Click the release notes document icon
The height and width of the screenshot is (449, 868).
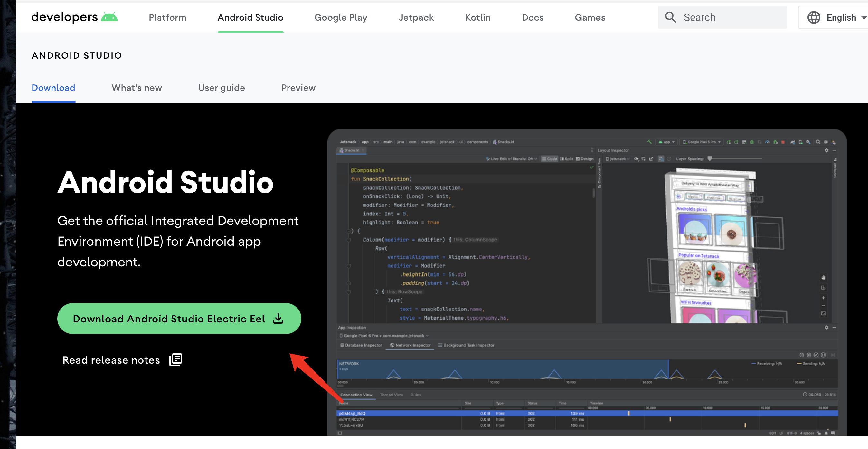(175, 360)
